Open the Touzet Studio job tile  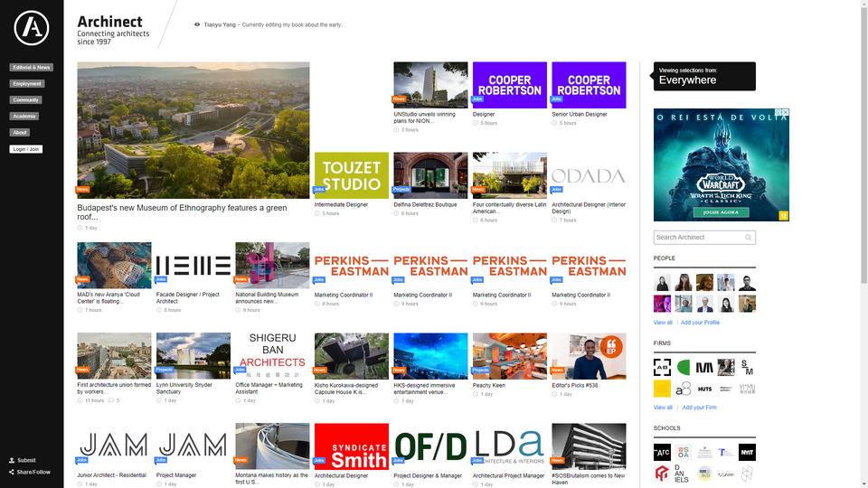pos(352,175)
